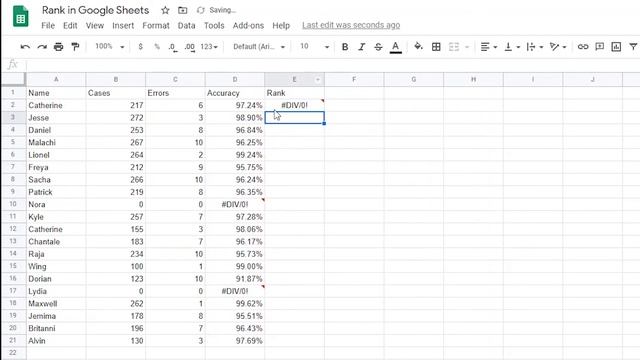The height and width of the screenshot is (360, 640).
Task: Format as currency
Action: click(140, 47)
